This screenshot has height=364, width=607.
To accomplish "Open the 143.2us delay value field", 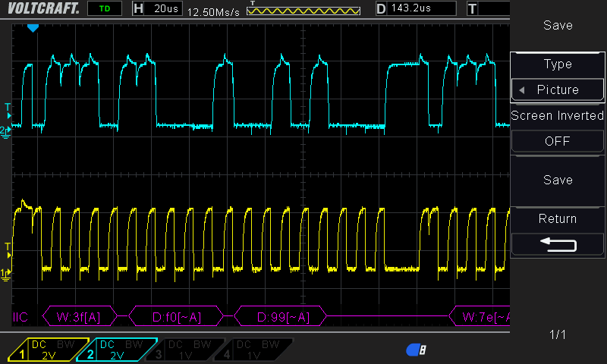I will click(x=423, y=8).
